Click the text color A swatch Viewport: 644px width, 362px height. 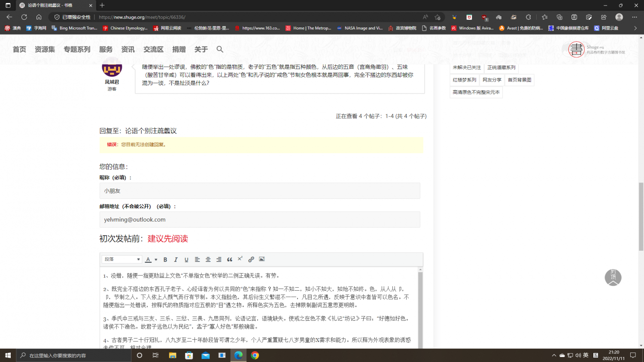(x=148, y=259)
